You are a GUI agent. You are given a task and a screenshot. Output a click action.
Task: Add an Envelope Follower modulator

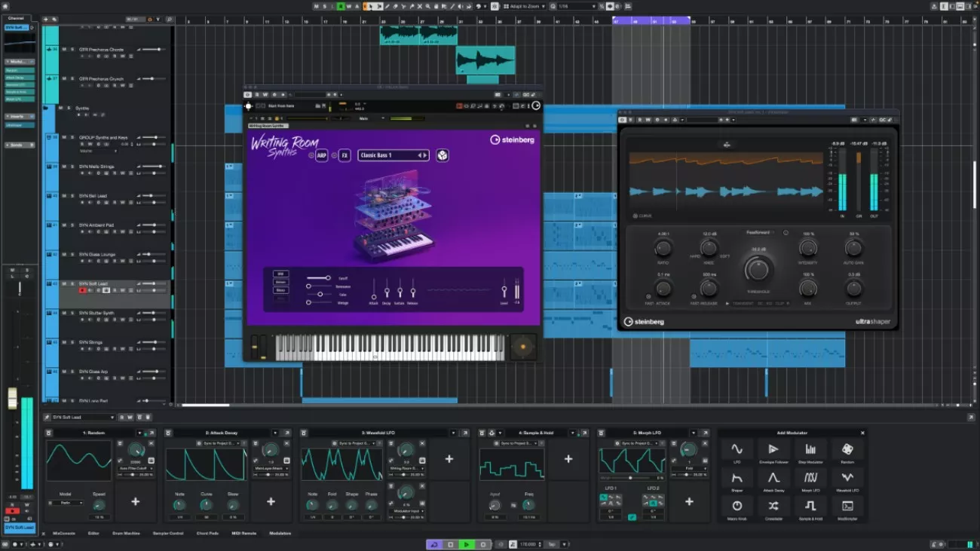tap(773, 450)
